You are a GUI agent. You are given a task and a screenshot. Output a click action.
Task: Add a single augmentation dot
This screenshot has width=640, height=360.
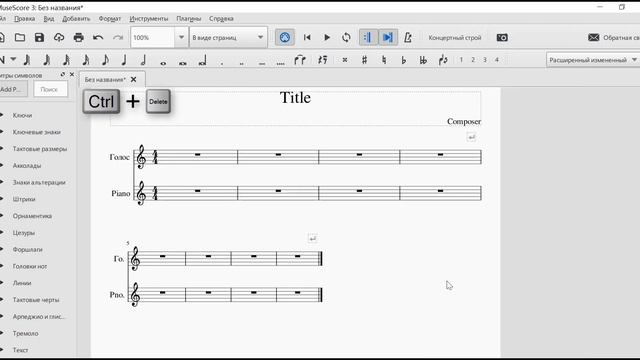pos(222,63)
